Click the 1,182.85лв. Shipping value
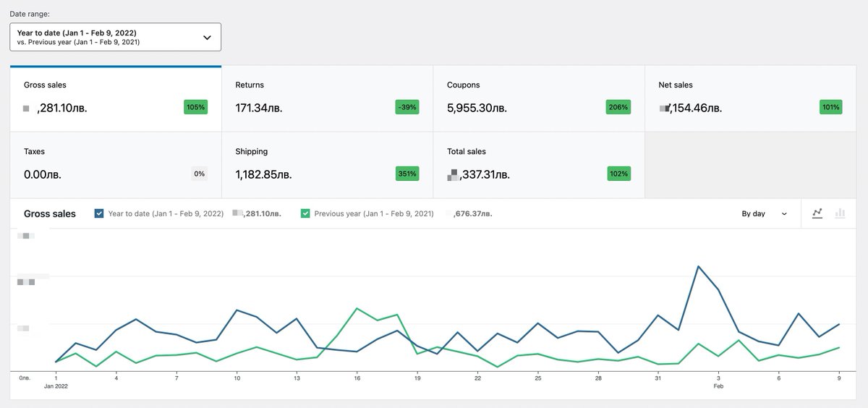This screenshot has height=408, width=868. pyautogui.click(x=264, y=174)
